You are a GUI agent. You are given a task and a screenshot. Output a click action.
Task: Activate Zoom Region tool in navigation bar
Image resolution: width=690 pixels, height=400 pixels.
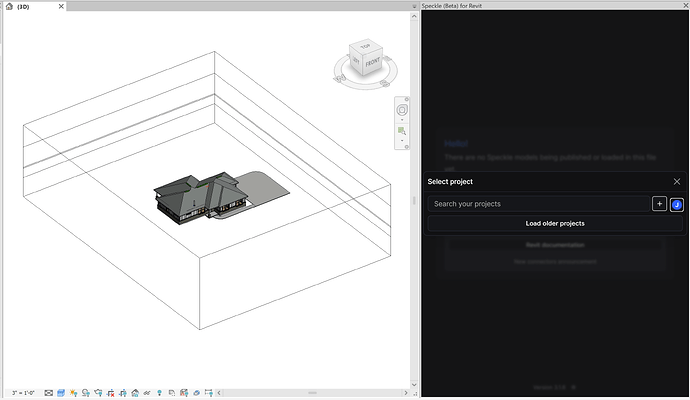402,131
